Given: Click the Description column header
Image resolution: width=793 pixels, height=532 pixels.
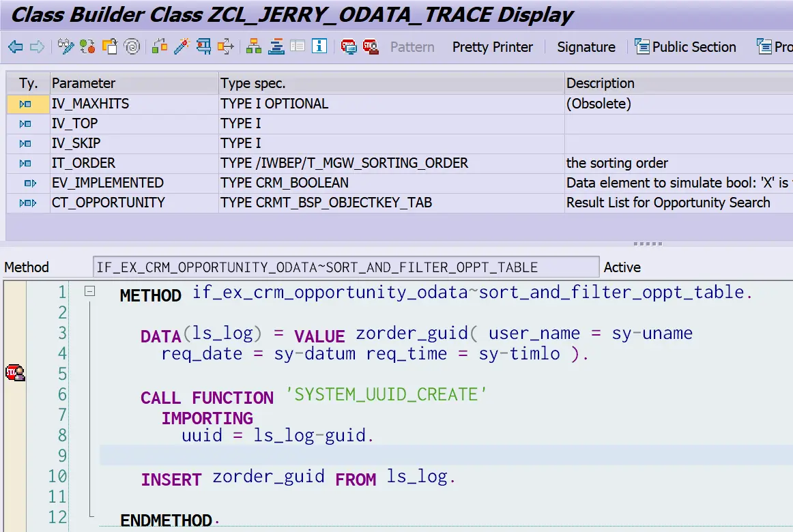Looking at the screenshot, I should point(679,83).
